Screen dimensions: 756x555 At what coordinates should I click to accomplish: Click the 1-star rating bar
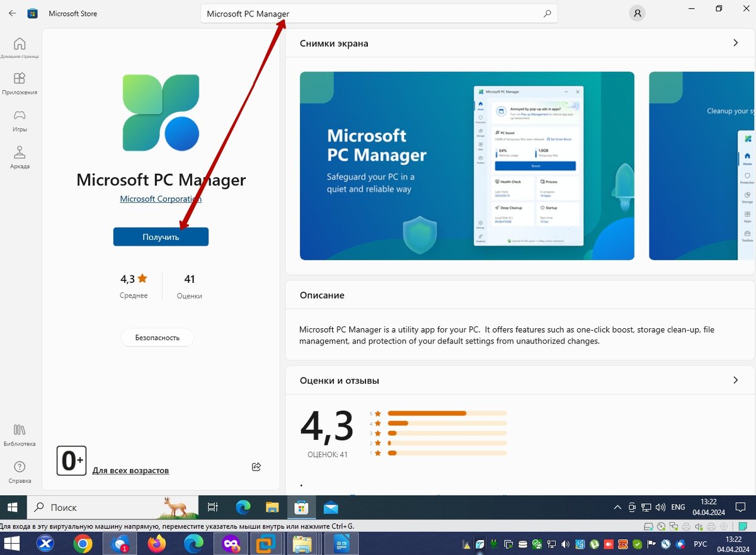point(447,453)
